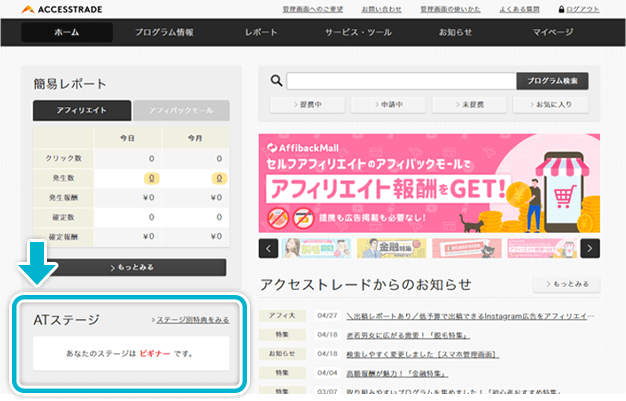Select the banner thumbnail with the cat
This screenshot has width=626, height=401.
[x=467, y=248]
